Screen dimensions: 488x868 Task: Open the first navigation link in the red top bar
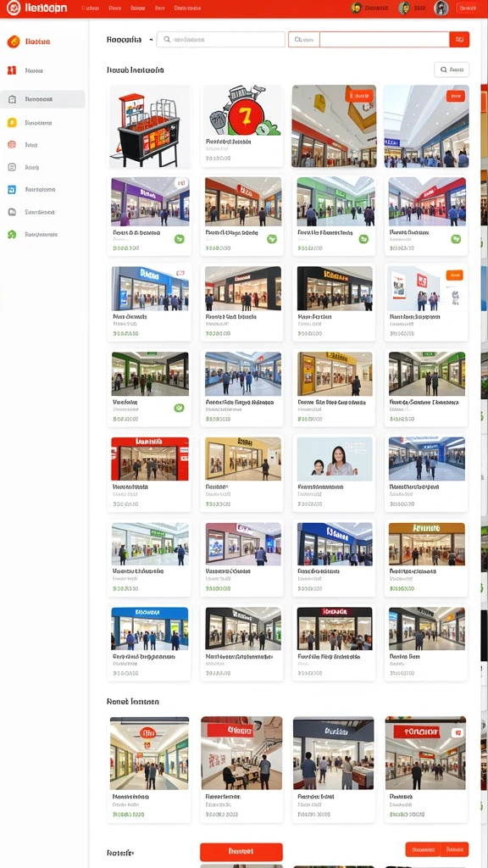click(x=90, y=8)
